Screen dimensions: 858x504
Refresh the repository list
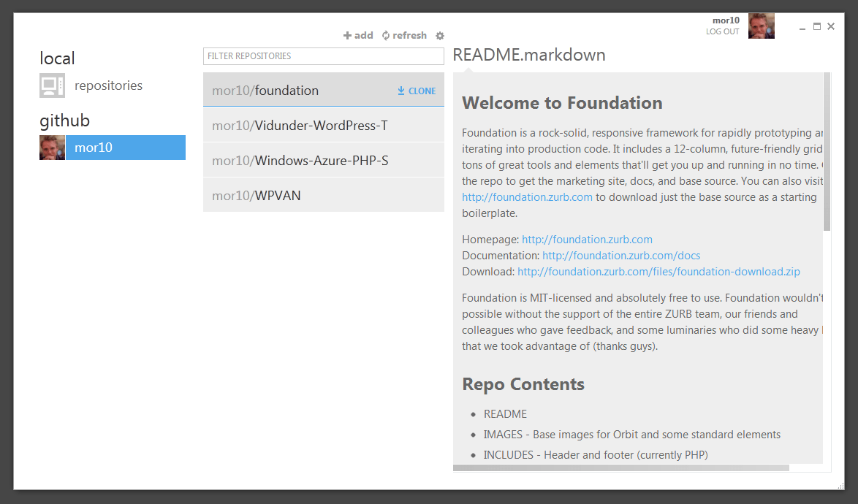click(404, 36)
